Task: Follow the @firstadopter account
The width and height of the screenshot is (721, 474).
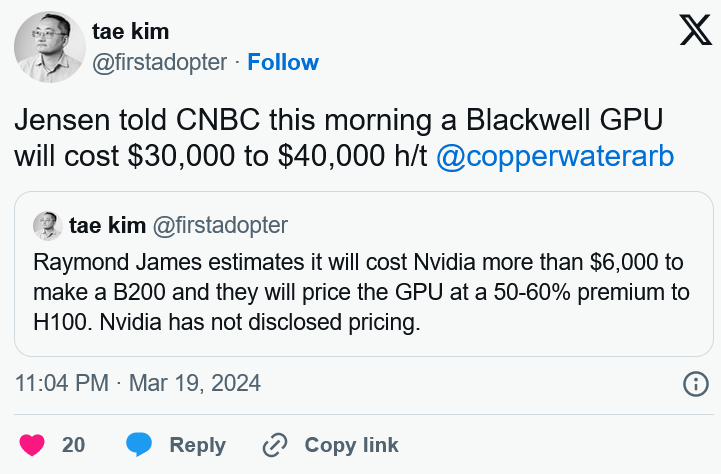Action: pos(283,62)
